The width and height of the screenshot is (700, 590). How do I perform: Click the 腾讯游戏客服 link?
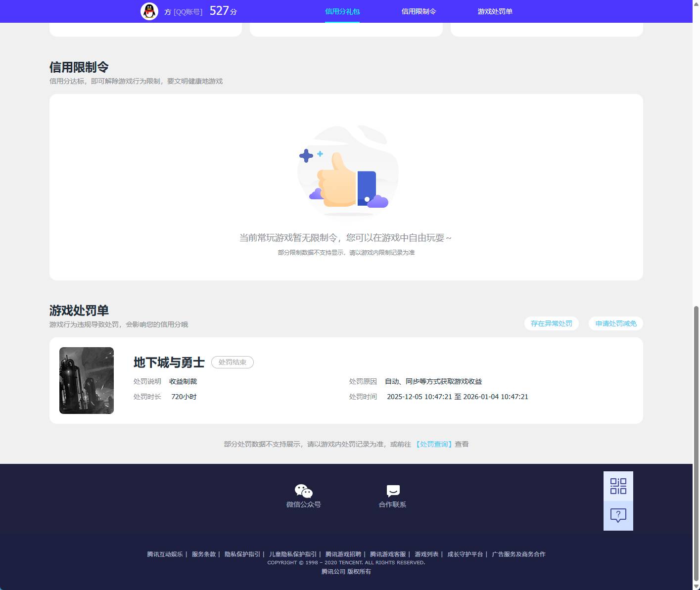tap(387, 554)
